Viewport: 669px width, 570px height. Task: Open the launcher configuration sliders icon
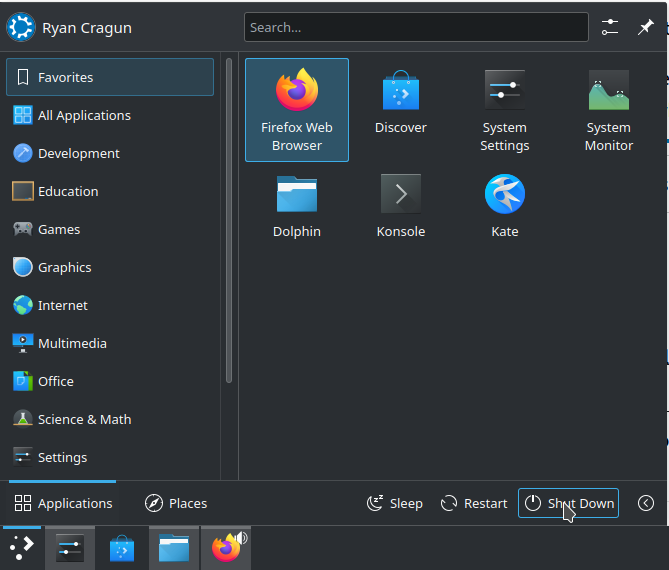coord(610,27)
